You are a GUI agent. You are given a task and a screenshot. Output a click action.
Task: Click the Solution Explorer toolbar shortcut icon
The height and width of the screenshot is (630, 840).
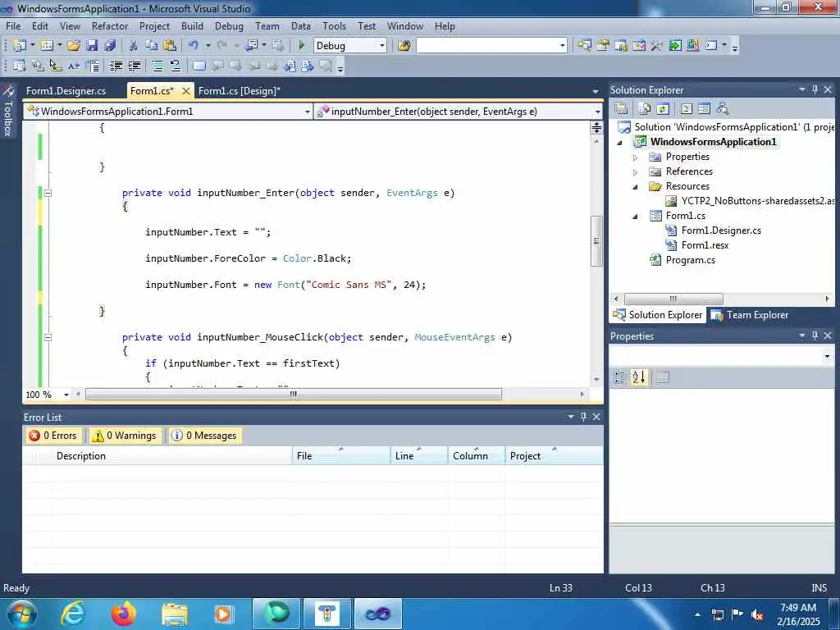pyautogui.click(x=584, y=46)
